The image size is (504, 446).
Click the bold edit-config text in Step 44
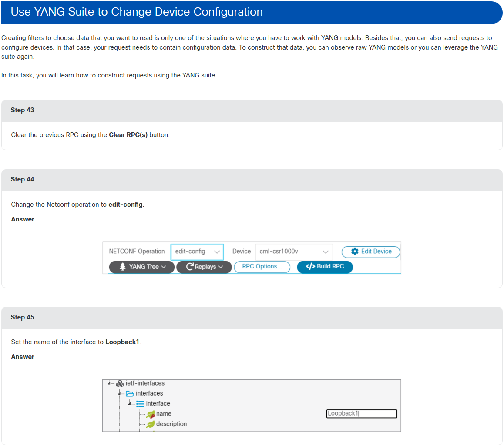[125, 205]
